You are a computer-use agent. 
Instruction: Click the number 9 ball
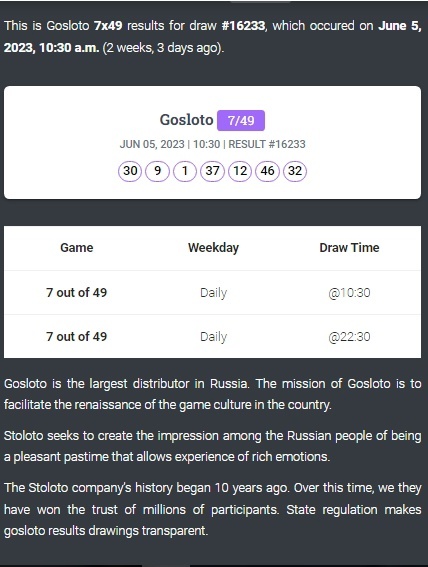tap(158, 171)
